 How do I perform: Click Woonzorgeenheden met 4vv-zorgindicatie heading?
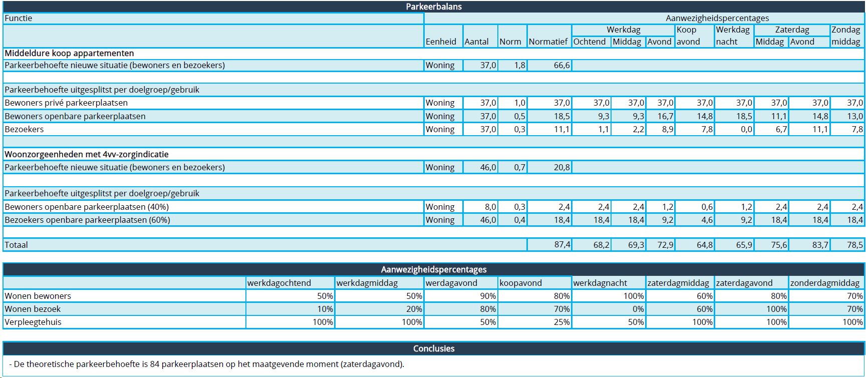[x=87, y=154]
